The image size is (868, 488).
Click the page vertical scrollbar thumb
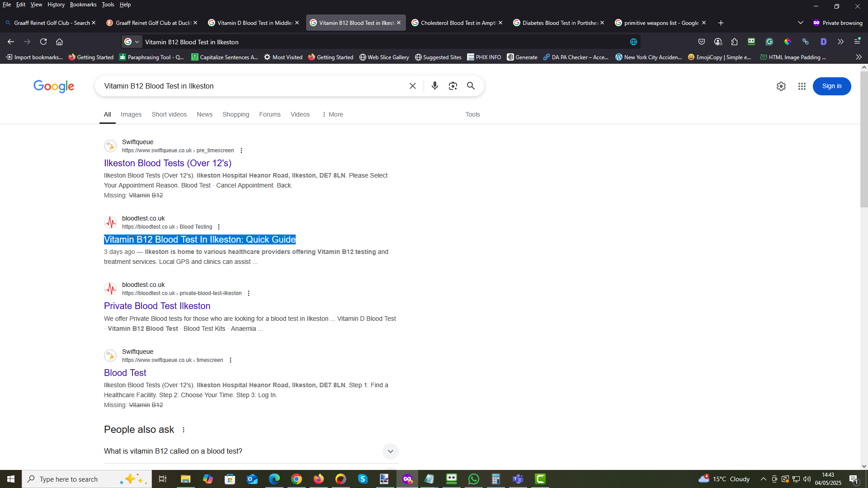863,139
